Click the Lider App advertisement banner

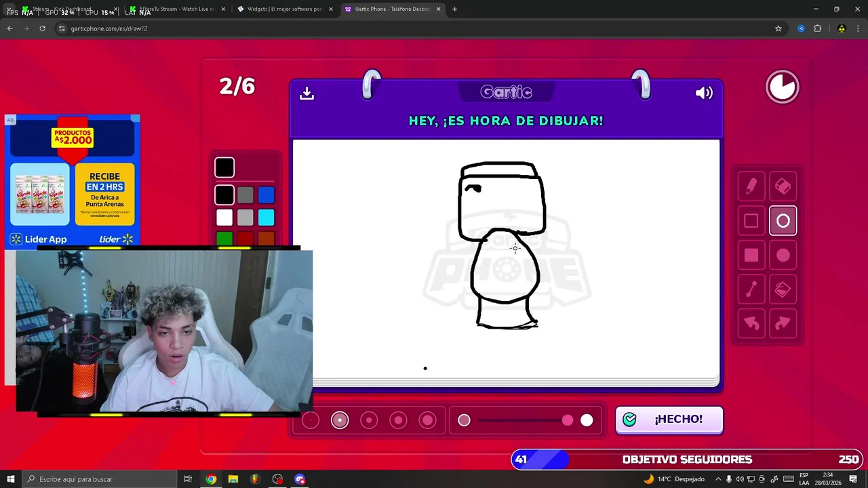(x=73, y=180)
